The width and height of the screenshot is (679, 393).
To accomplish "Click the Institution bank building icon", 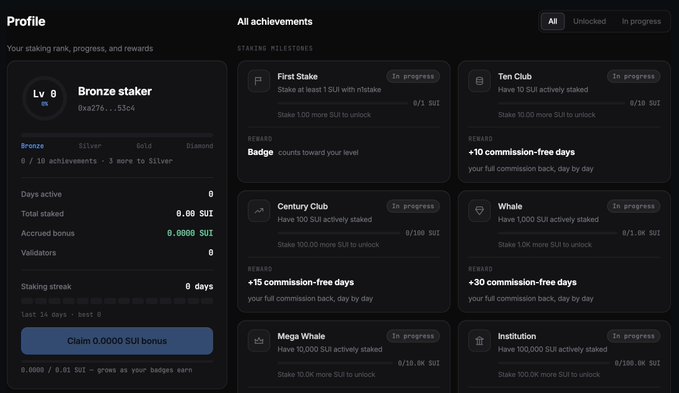I will click(x=479, y=341).
